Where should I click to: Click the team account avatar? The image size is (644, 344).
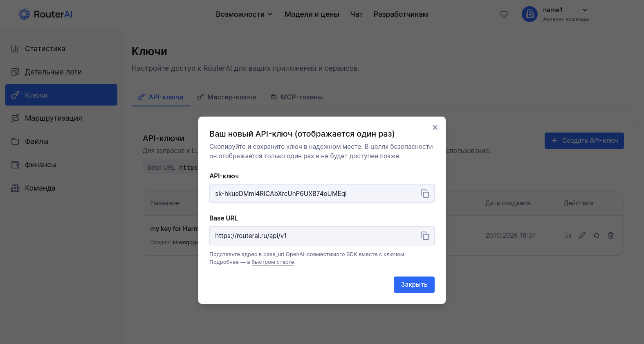(x=530, y=14)
